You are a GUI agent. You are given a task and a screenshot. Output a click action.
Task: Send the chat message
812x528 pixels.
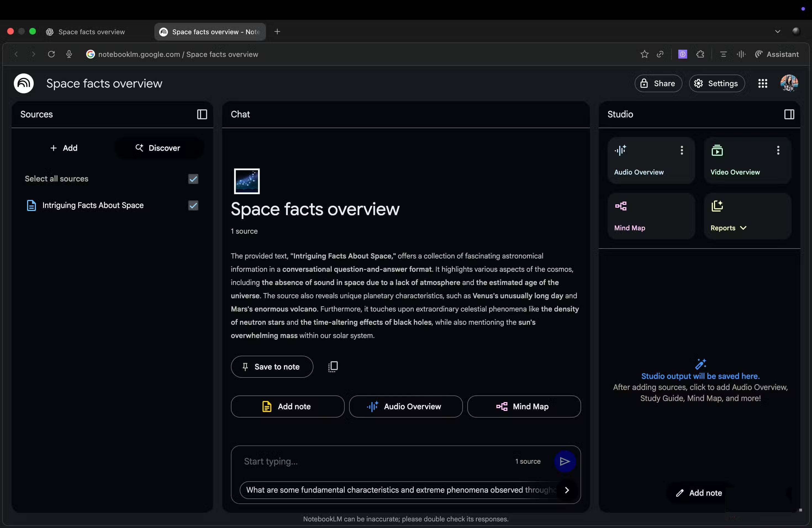point(565,461)
